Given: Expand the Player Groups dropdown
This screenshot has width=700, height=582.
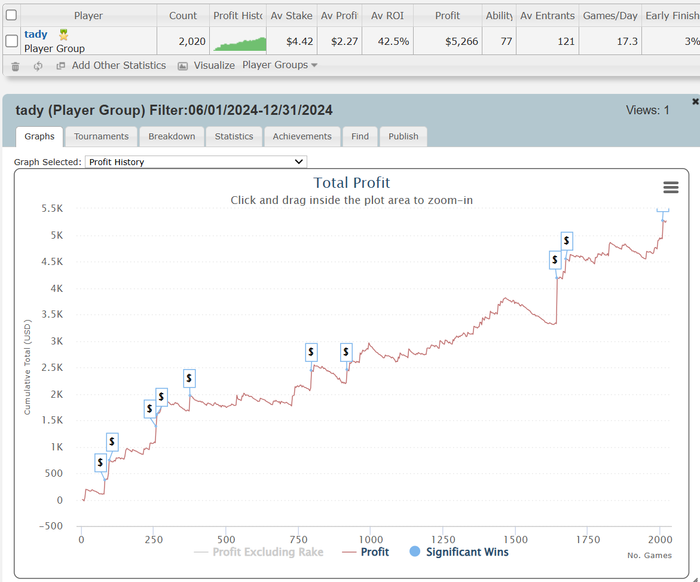Looking at the screenshot, I should 280,66.
